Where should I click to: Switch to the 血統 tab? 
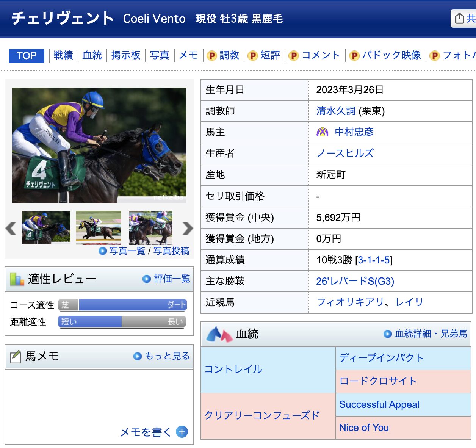point(92,55)
